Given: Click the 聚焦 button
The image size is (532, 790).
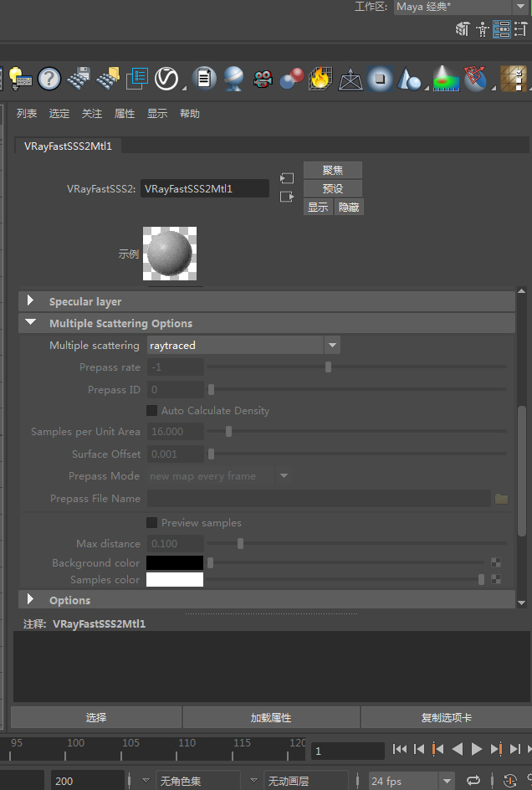Looking at the screenshot, I should [x=333, y=170].
